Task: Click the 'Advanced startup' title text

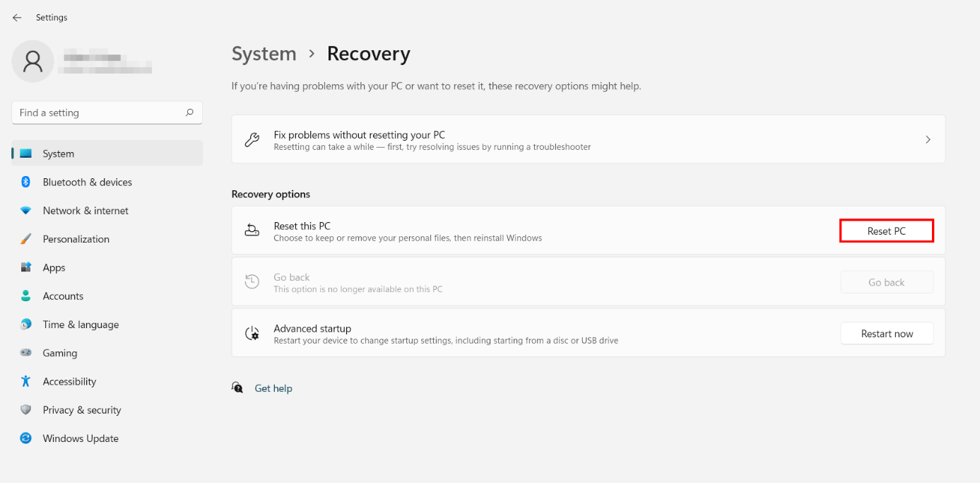Action: tap(312, 328)
